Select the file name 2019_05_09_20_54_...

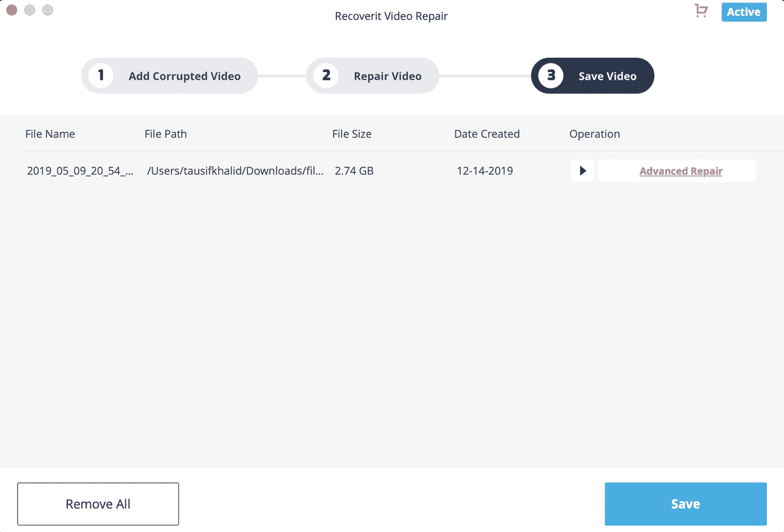[x=80, y=171]
